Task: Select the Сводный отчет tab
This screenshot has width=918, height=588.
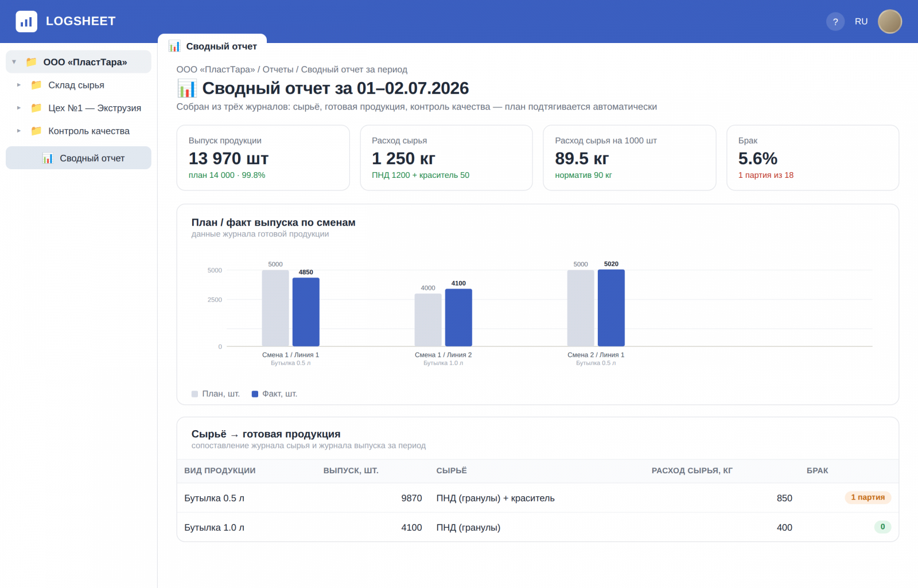Action: pyautogui.click(x=212, y=46)
